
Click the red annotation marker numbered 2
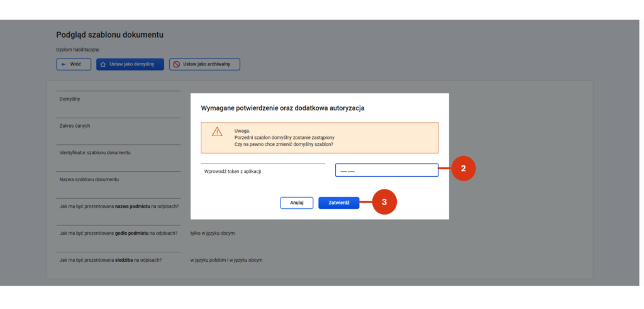pyautogui.click(x=464, y=169)
